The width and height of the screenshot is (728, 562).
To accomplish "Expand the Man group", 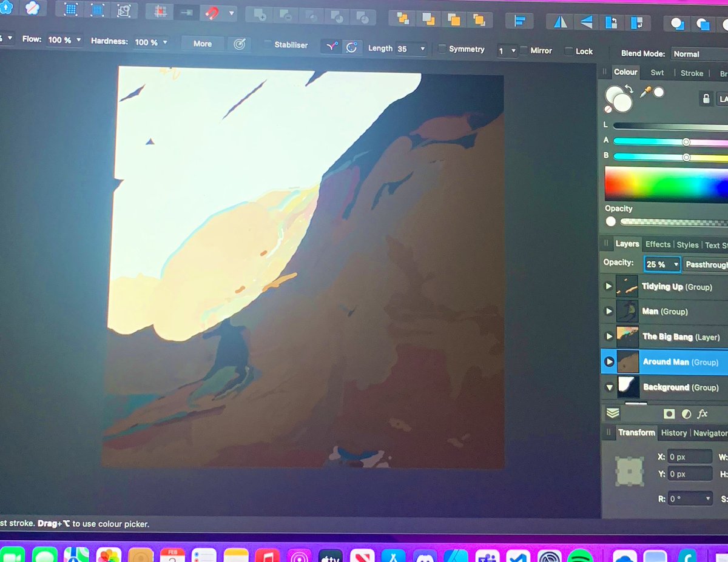I will [608, 311].
